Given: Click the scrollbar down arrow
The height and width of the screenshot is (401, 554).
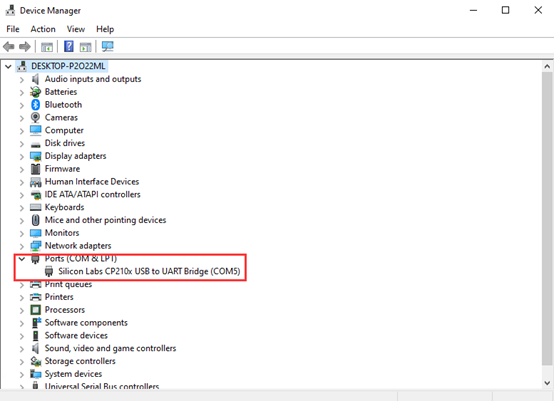Looking at the screenshot, I should pyautogui.click(x=547, y=383).
